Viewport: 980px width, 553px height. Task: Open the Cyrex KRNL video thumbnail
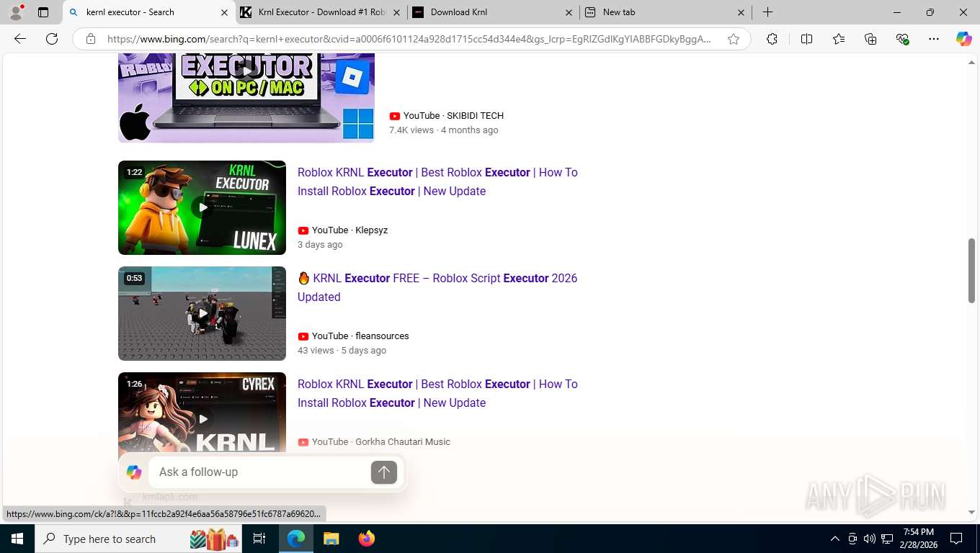202,412
